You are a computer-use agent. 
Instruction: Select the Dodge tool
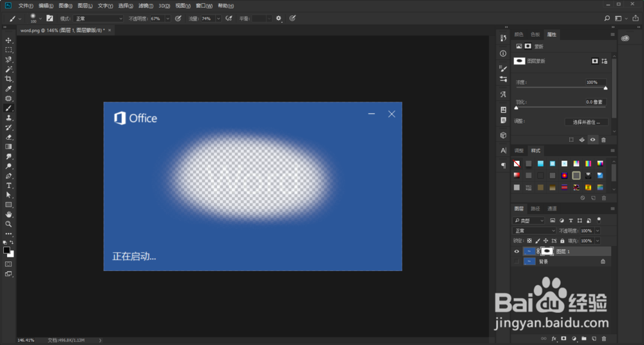[x=8, y=166]
